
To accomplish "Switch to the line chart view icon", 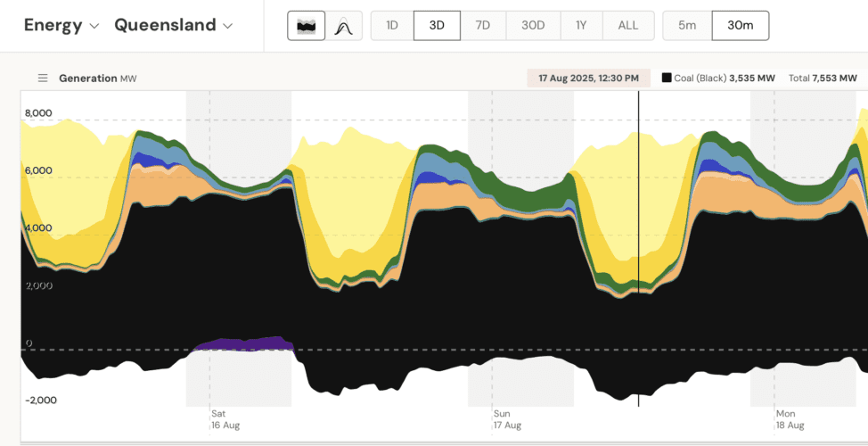I will (343, 26).
